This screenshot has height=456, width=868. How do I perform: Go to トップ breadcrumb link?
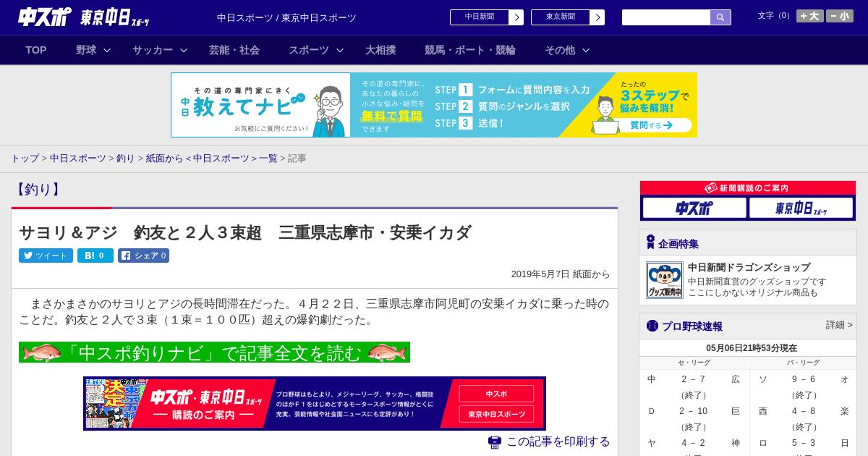pyautogui.click(x=25, y=158)
